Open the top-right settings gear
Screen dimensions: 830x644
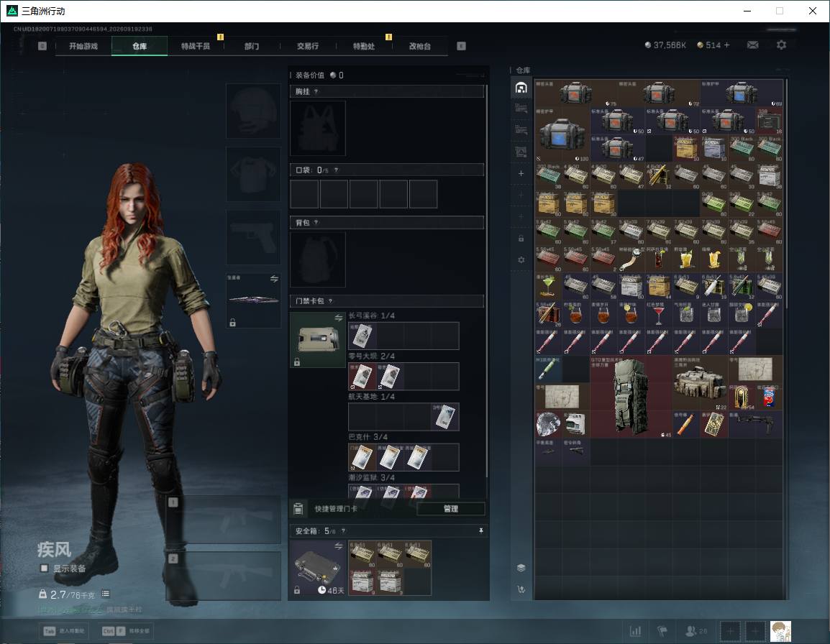(781, 45)
